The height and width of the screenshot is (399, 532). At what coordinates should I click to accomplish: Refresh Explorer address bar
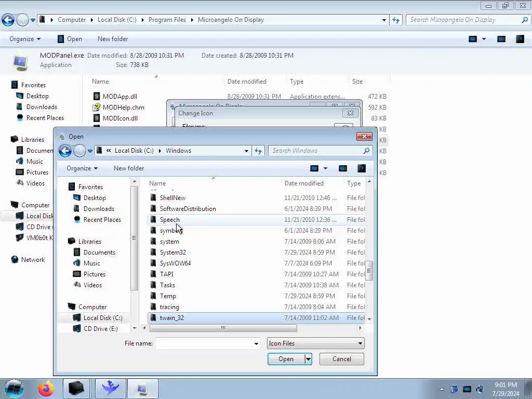[396, 20]
